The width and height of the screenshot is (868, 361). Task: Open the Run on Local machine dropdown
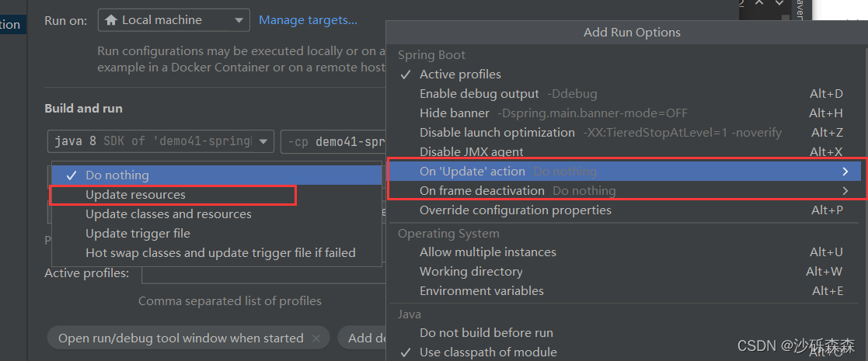(x=174, y=20)
